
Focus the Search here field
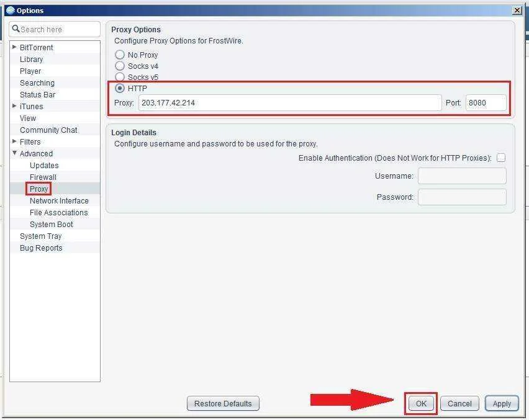coord(55,29)
